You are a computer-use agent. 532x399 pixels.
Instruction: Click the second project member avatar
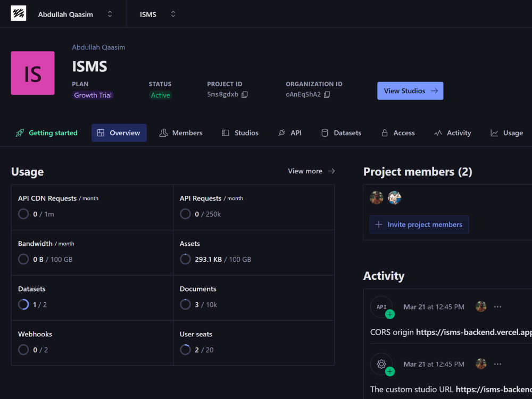395,198
